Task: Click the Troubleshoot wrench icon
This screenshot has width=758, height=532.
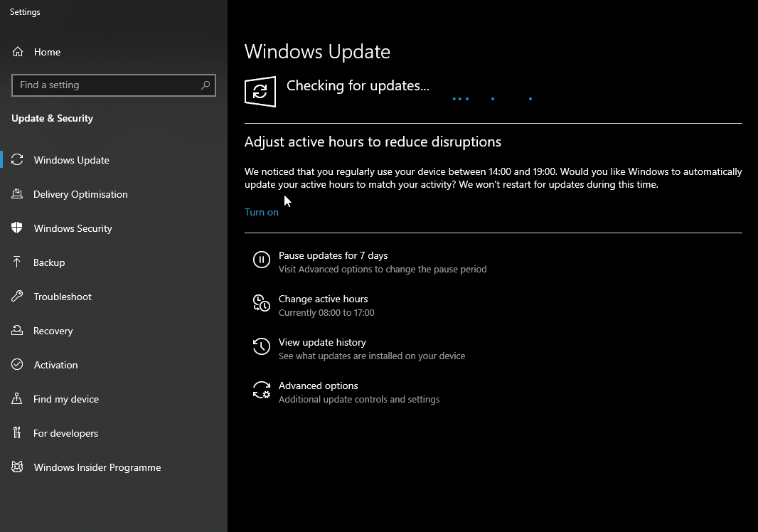Action: (17, 296)
